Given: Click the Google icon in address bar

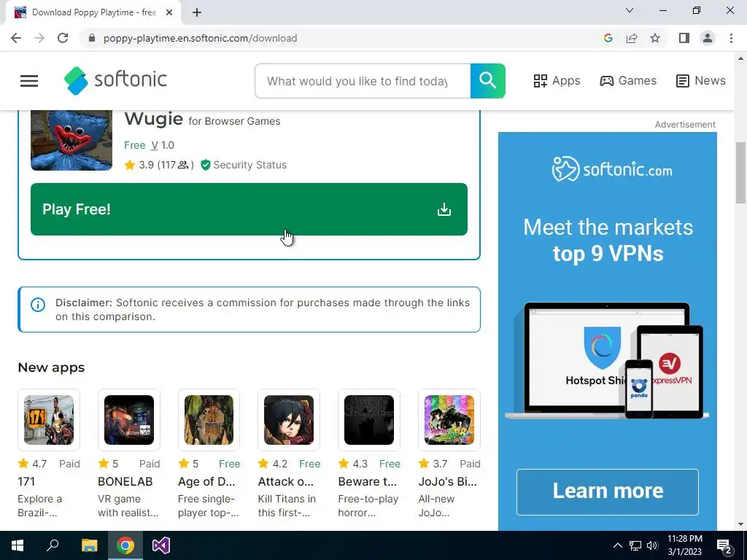Looking at the screenshot, I should pyautogui.click(x=608, y=38).
